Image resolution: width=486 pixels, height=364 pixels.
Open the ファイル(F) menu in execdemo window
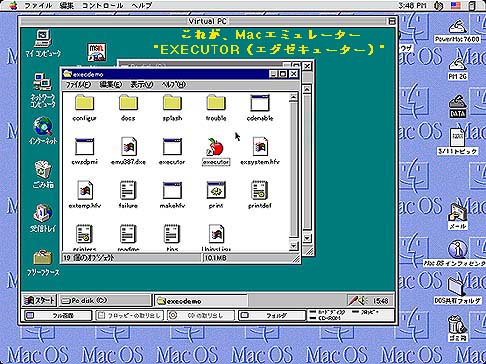(x=78, y=85)
